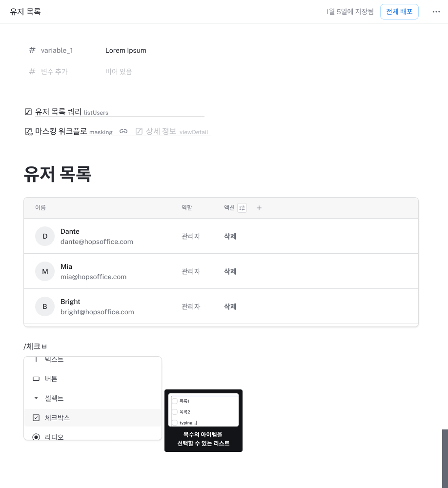Viewport: 448px width, 488px height.
Task: Open the 상세 정보 viewDetail item
Action: click(x=177, y=132)
